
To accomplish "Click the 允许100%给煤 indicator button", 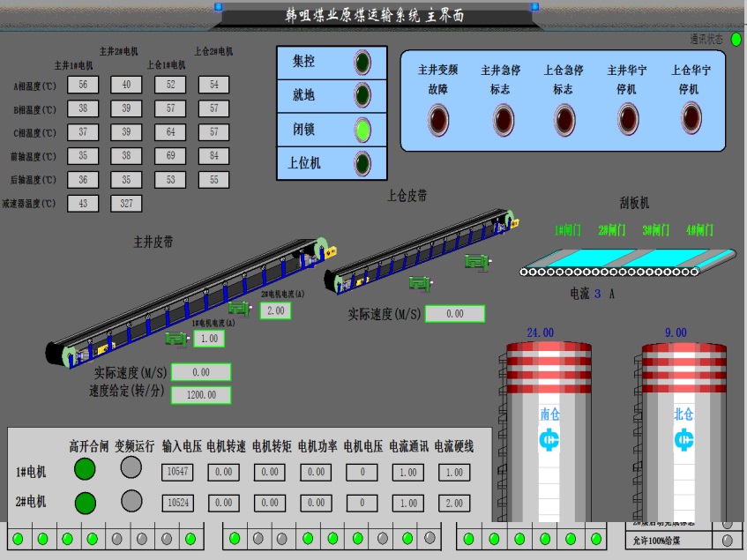I will tap(728, 540).
